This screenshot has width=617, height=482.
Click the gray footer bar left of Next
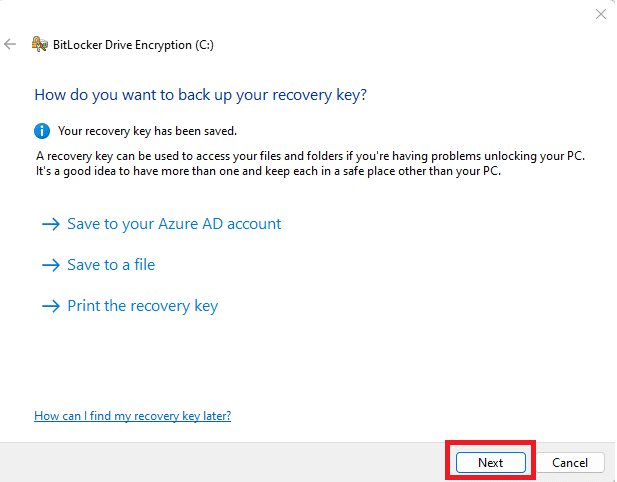click(222, 462)
